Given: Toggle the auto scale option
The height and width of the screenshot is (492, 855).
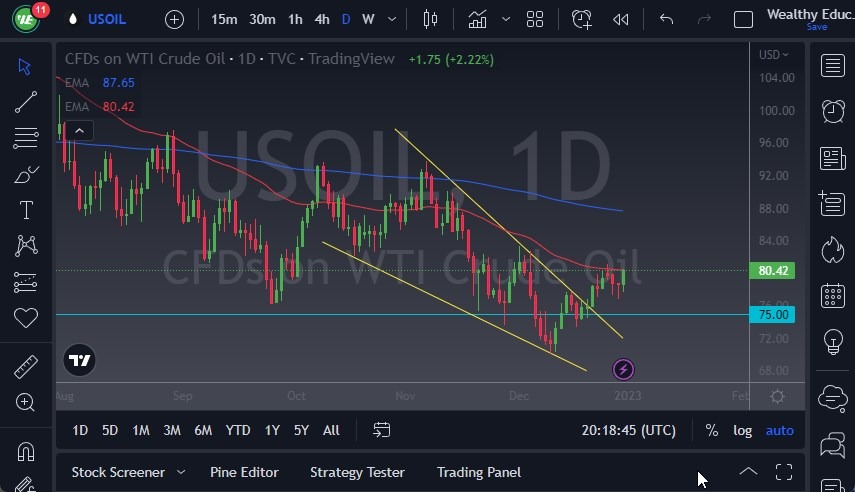Looking at the screenshot, I should (x=779, y=430).
